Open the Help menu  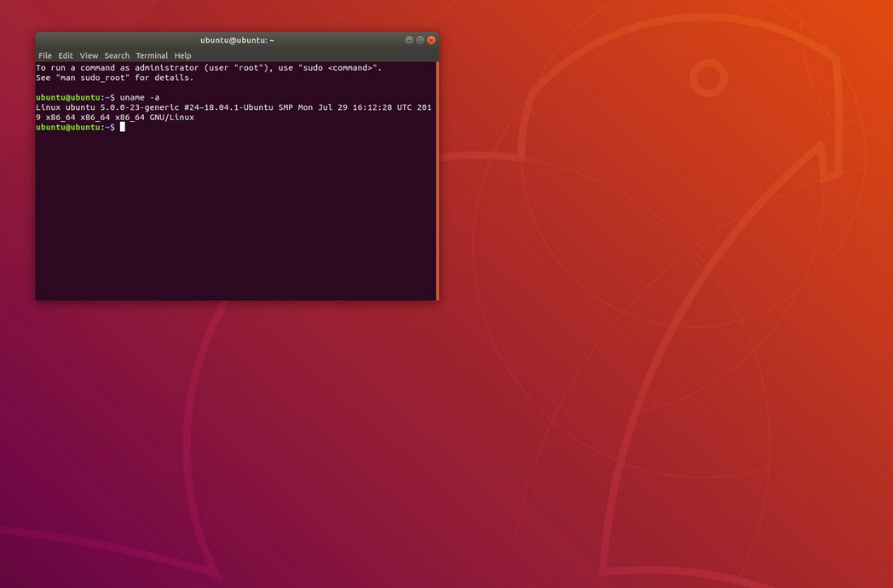click(182, 55)
